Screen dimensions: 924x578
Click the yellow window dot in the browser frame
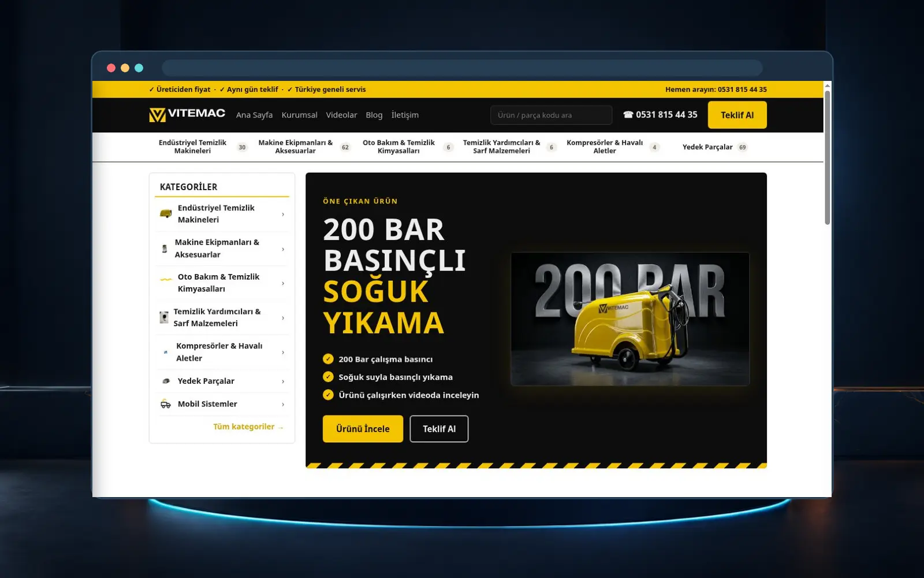[125, 68]
